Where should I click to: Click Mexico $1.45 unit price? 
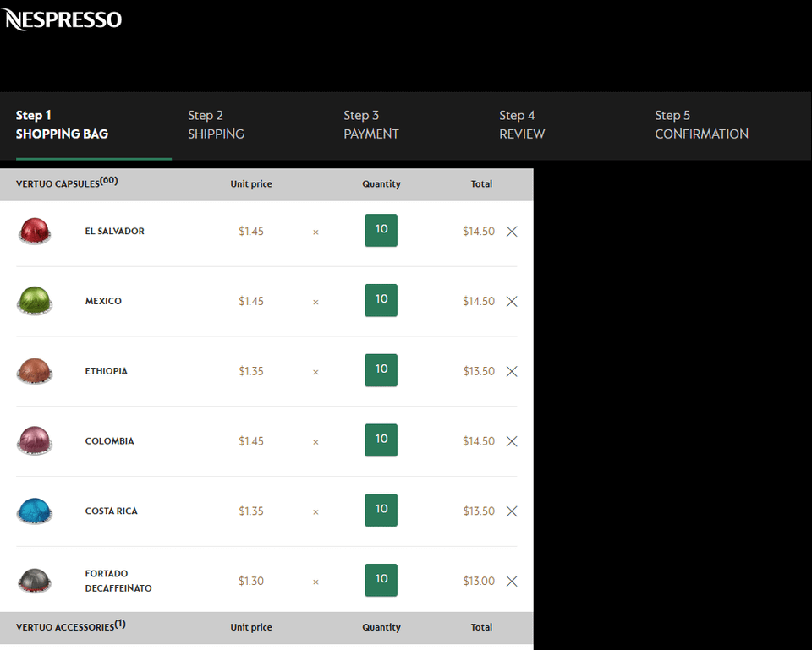tap(251, 301)
